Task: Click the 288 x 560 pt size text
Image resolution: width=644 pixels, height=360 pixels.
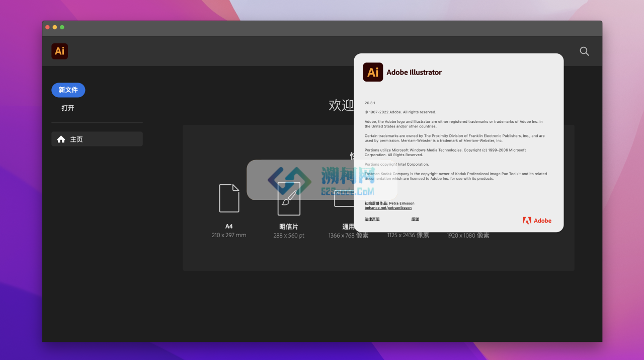Action: click(289, 236)
